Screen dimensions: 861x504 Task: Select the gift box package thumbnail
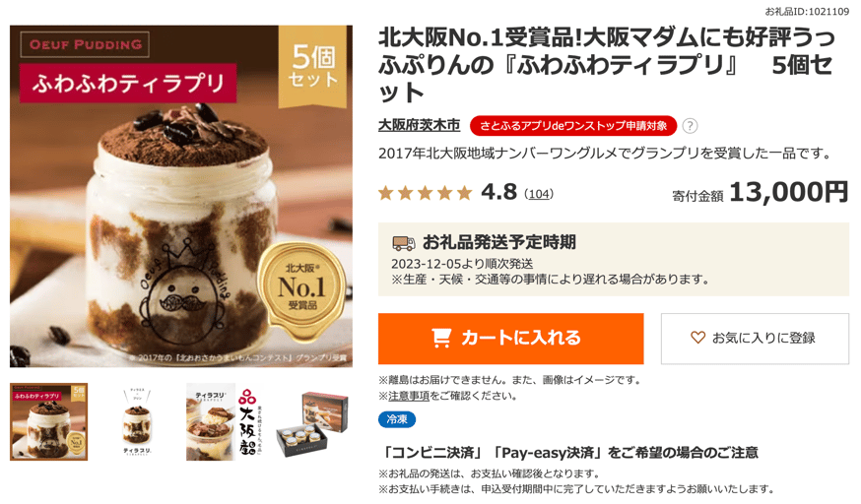click(x=313, y=421)
